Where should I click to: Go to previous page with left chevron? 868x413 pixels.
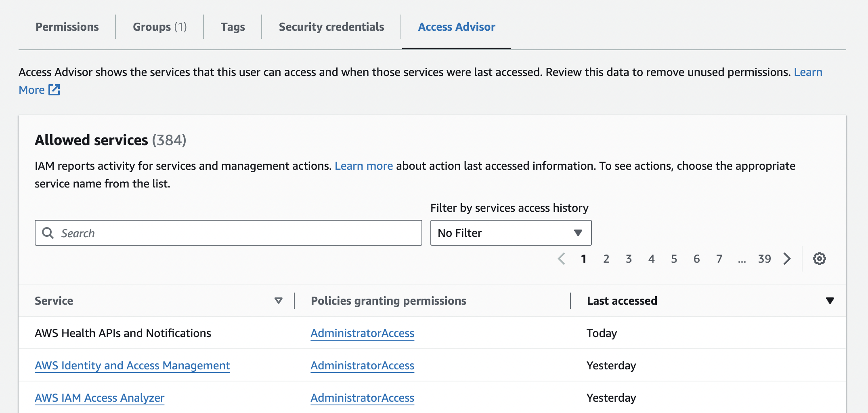click(x=561, y=259)
